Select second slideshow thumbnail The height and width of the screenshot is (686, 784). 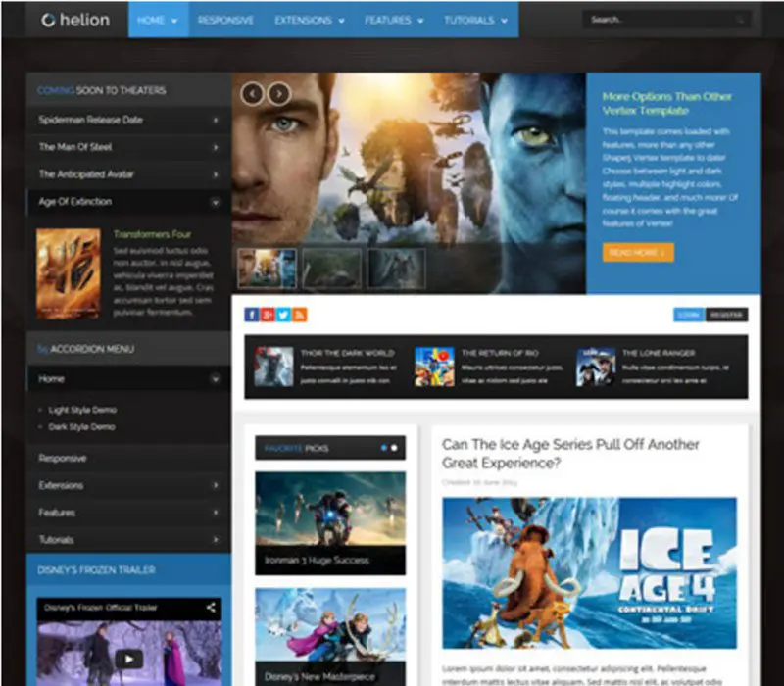(x=332, y=269)
